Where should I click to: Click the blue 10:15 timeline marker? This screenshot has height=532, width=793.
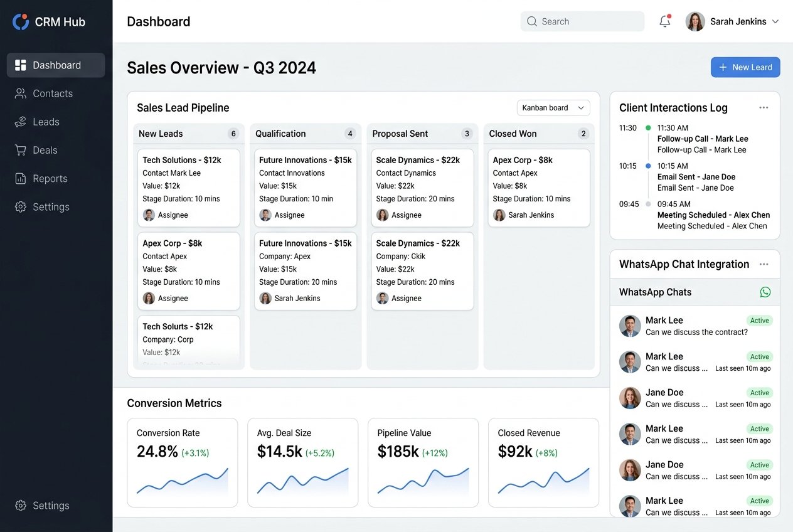[648, 166]
